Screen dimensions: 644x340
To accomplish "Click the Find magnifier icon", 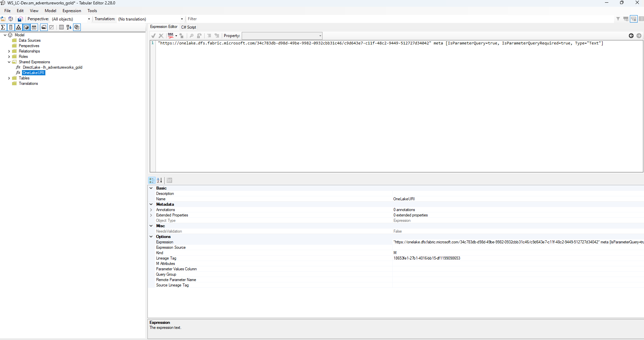I will point(192,36).
